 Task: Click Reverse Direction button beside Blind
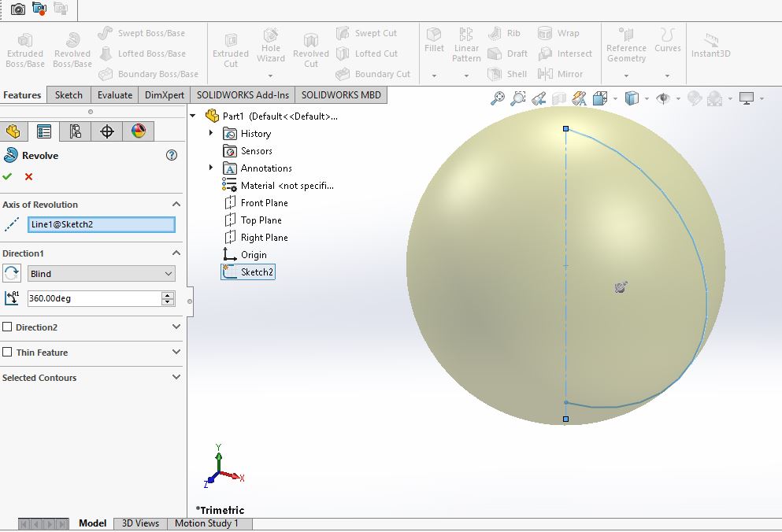click(x=12, y=274)
